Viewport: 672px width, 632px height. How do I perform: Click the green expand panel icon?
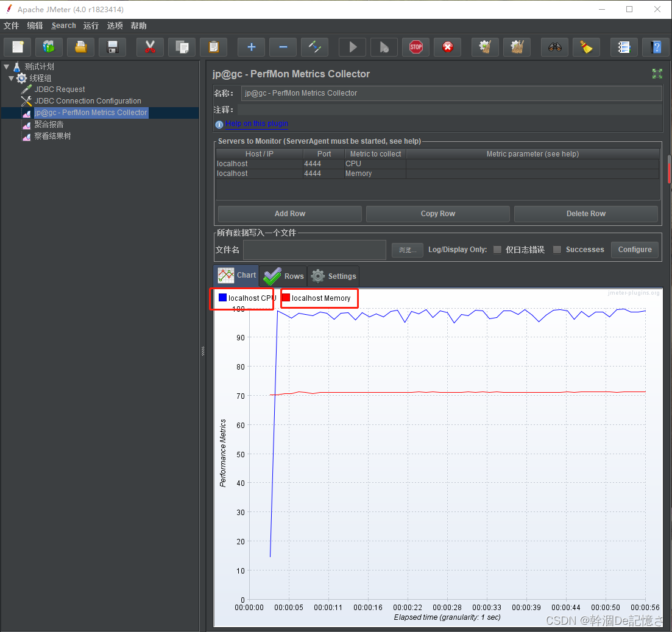pos(657,74)
